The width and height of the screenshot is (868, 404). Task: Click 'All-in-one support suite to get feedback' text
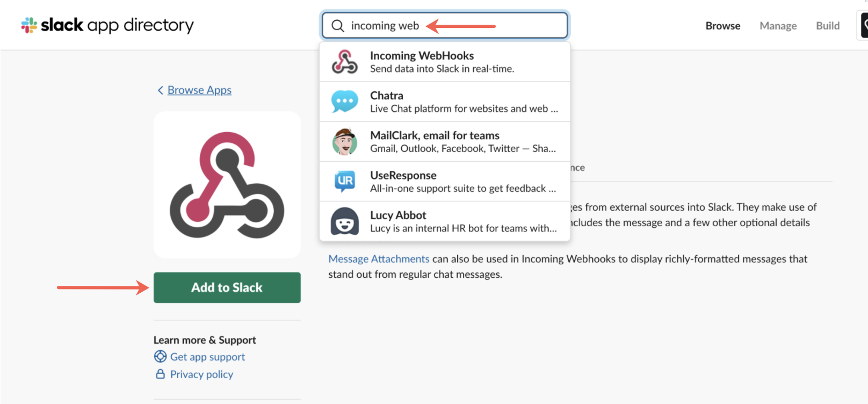tap(463, 189)
